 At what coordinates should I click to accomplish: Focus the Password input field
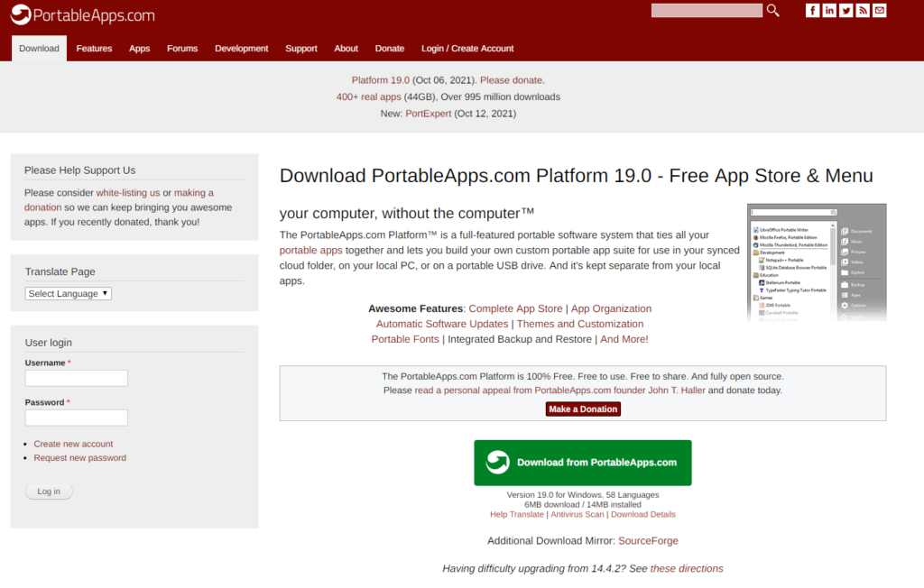[76, 418]
